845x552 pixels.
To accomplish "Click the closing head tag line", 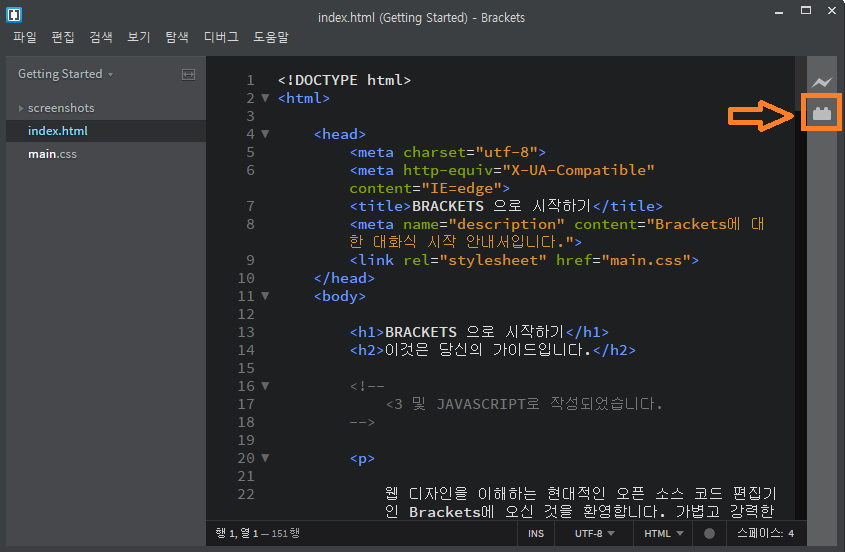I will [x=344, y=278].
